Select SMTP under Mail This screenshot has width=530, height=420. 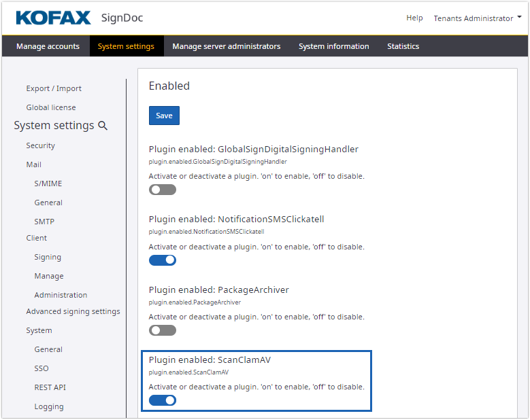point(44,222)
